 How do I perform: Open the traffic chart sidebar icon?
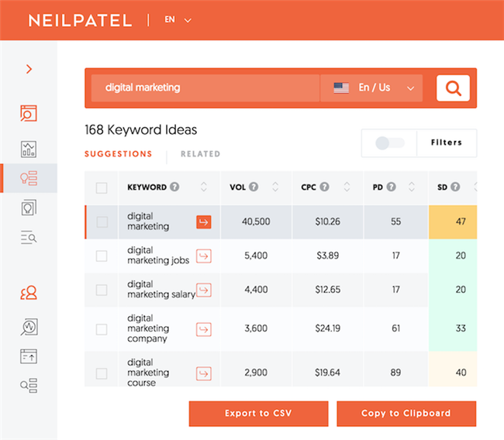29,150
